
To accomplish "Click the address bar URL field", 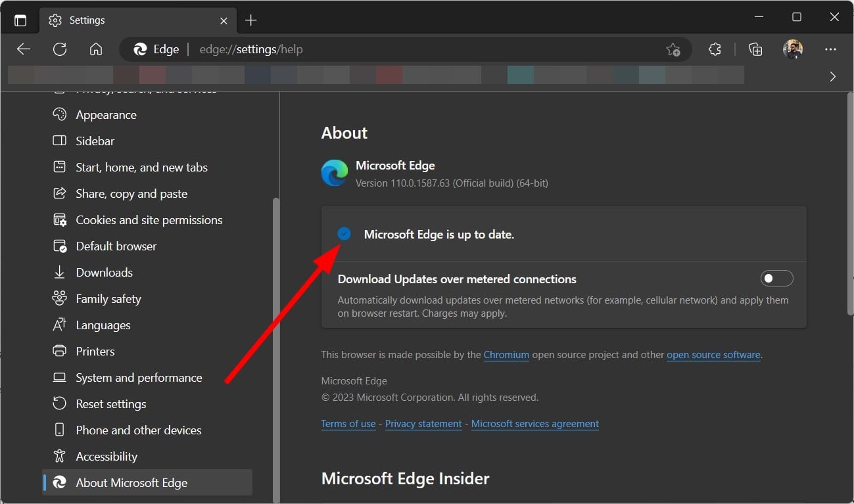I will click(405, 49).
